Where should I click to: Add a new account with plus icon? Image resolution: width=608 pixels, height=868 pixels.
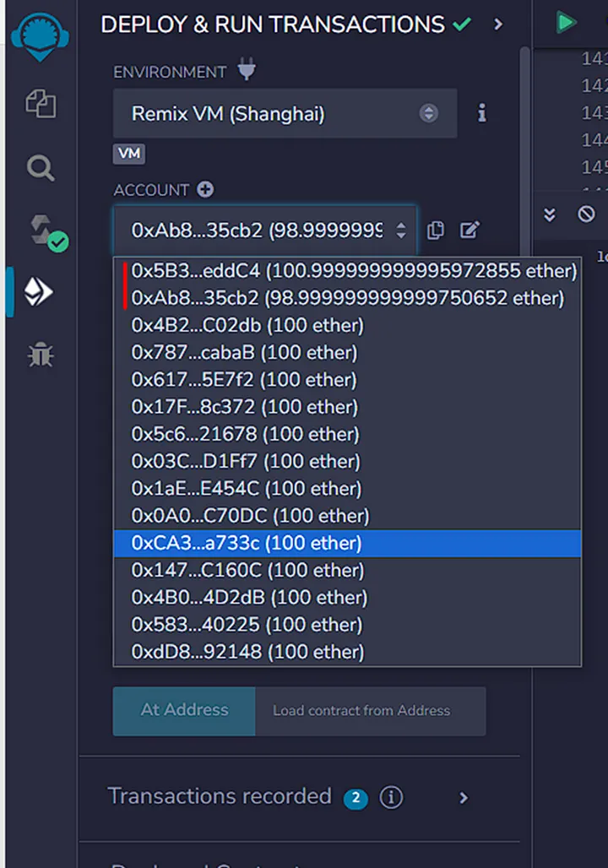click(205, 190)
